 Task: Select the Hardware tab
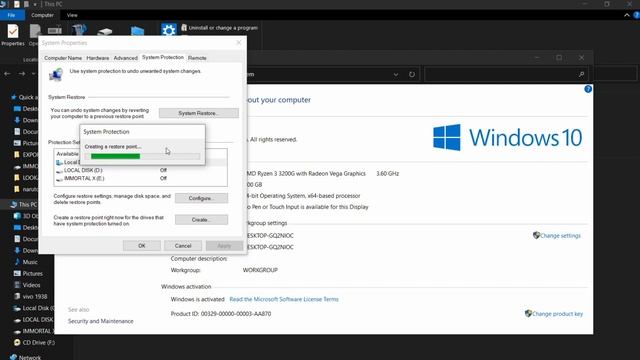pos(98,58)
